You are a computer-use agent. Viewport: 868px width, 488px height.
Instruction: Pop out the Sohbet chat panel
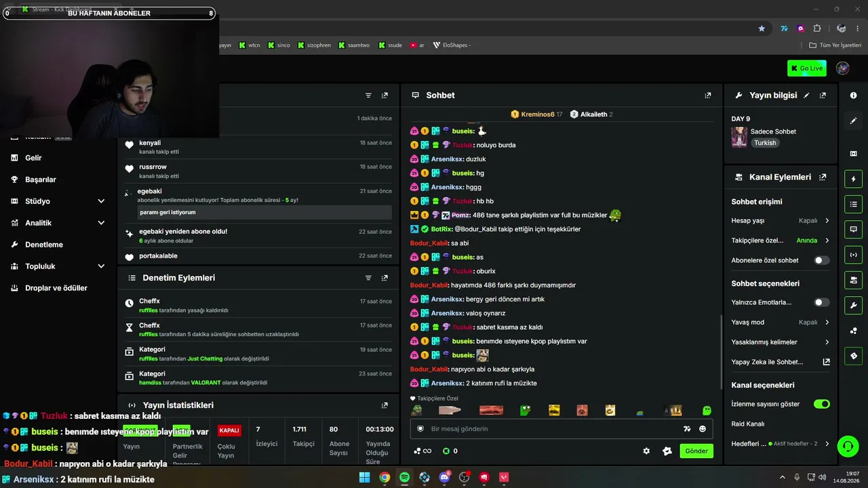pyautogui.click(x=708, y=96)
